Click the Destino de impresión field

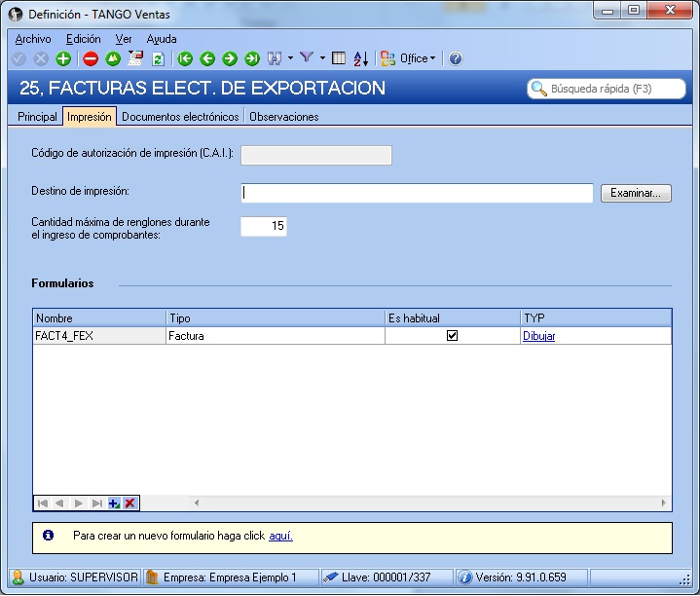(x=417, y=193)
